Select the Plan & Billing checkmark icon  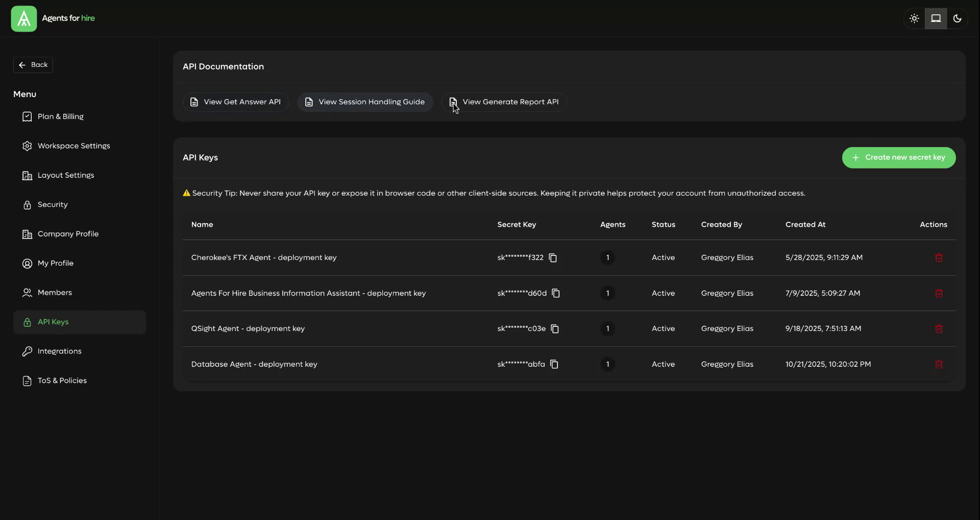[x=27, y=116]
